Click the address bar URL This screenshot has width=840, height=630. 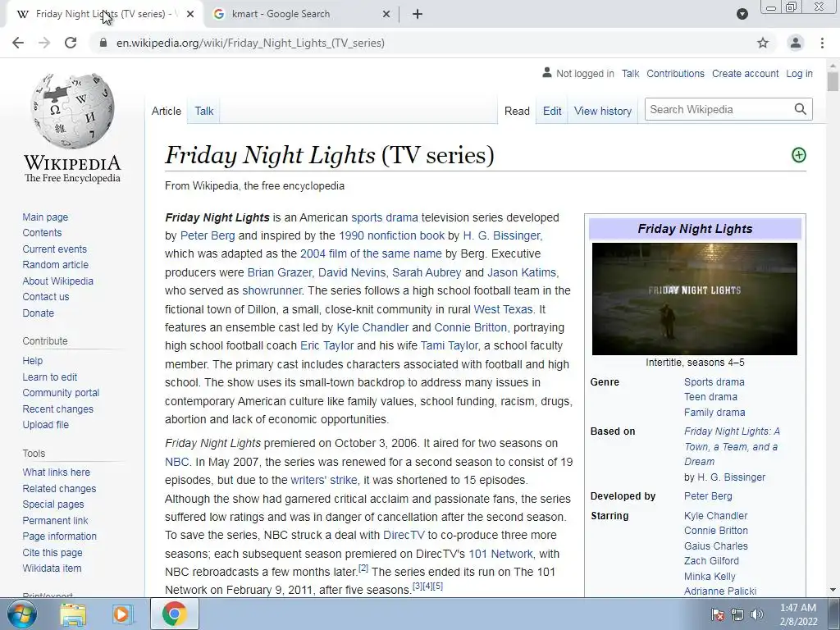tap(250, 43)
